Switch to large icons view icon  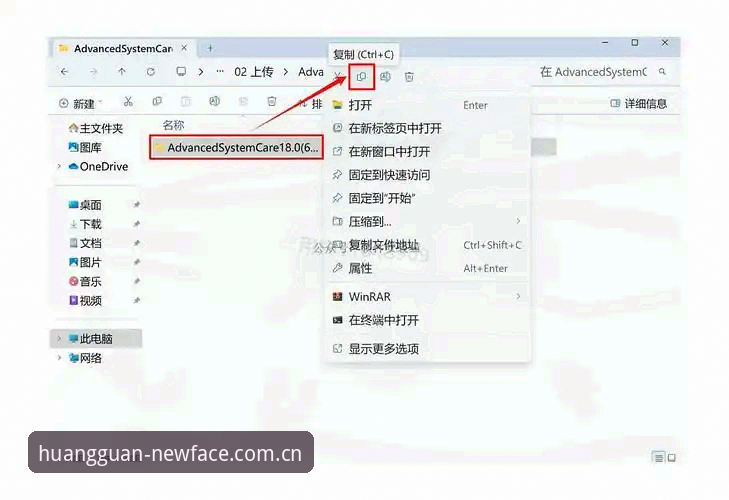click(x=672, y=458)
